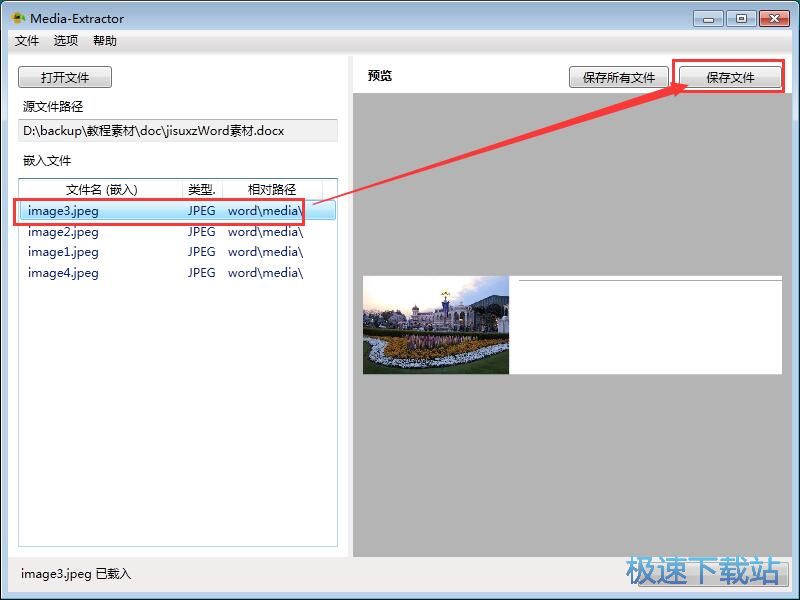The width and height of the screenshot is (800, 600).
Task: Select image2.jpeg in the embedded files list
Action: point(61,231)
